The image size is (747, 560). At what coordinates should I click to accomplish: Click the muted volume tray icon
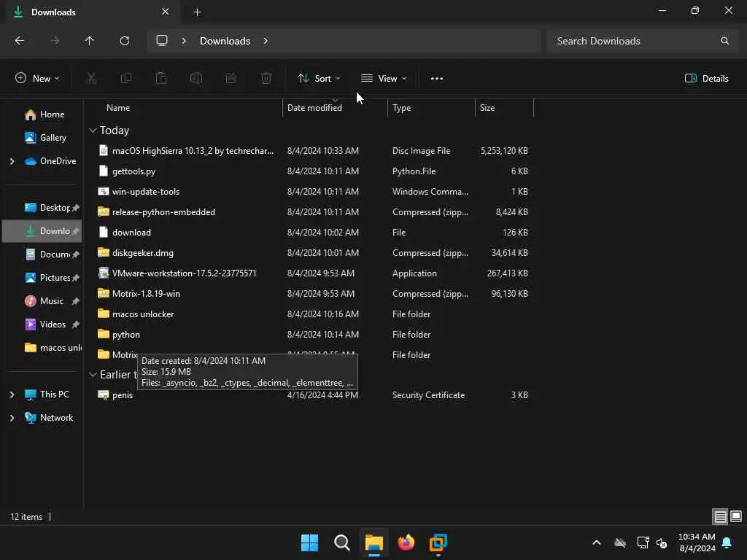pos(661,542)
